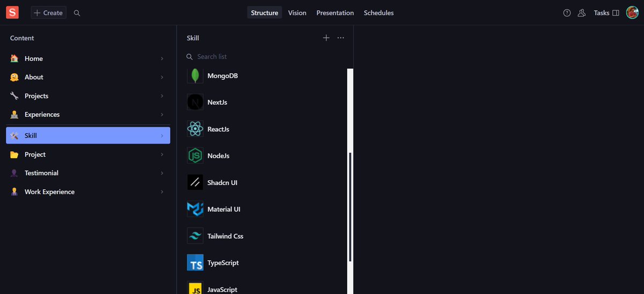Expand the Work Experience chevron

(162, 192)
